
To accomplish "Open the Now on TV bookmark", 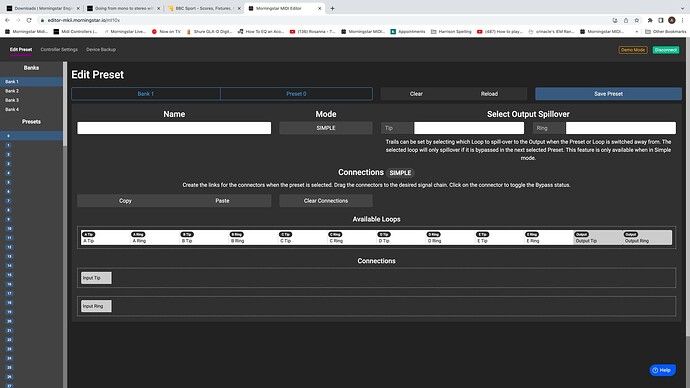I will point(166,32).
